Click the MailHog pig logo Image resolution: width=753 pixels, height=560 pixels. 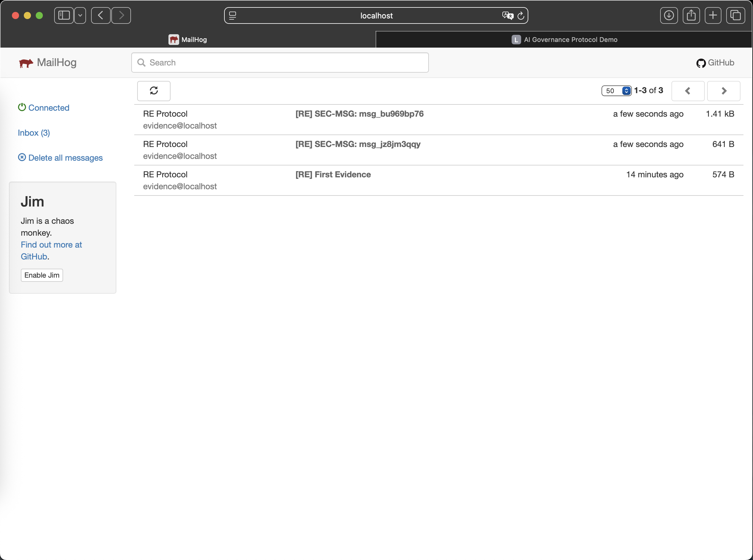(x=26, y=63)
